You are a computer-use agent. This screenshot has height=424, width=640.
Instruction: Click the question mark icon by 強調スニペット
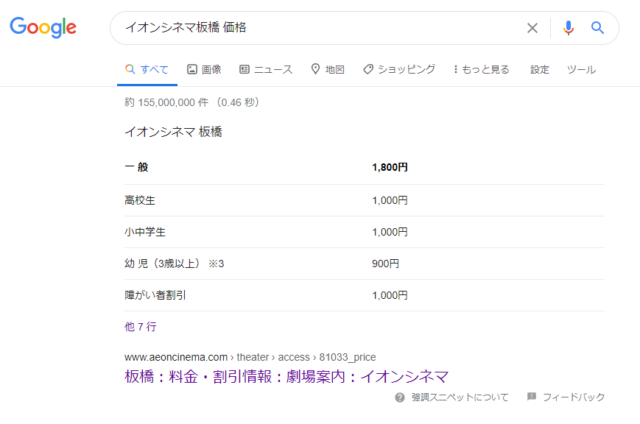tap(400, 397)
